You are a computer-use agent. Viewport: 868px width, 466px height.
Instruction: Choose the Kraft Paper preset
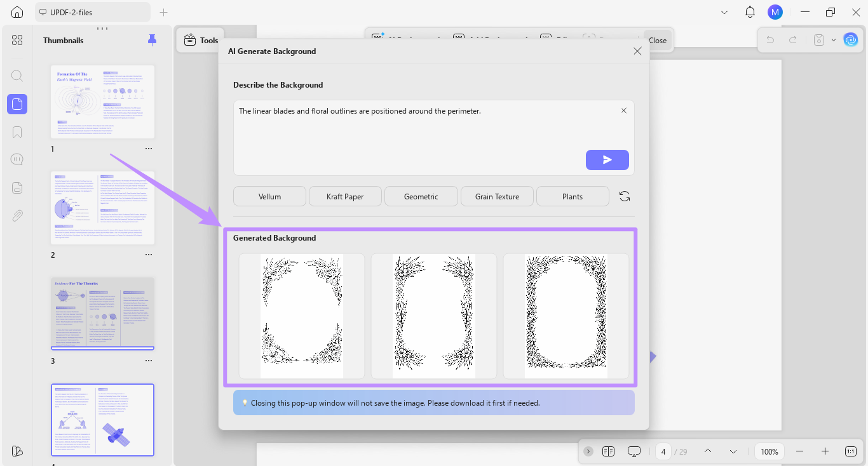point(345,196)
